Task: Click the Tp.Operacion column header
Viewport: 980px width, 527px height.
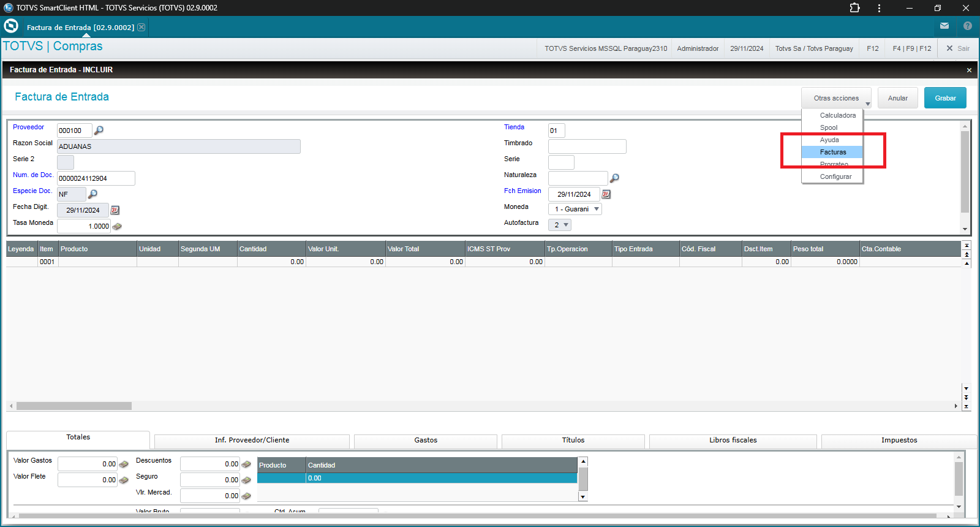Action: pos(578,249)
